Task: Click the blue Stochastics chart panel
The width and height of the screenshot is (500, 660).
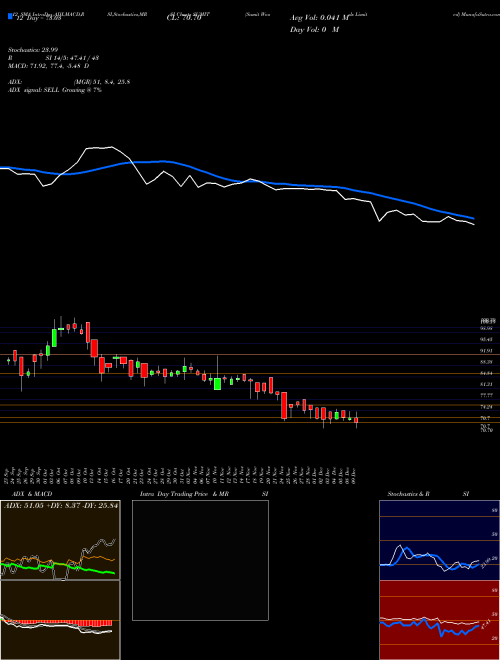Action: (x=439, y=540)
